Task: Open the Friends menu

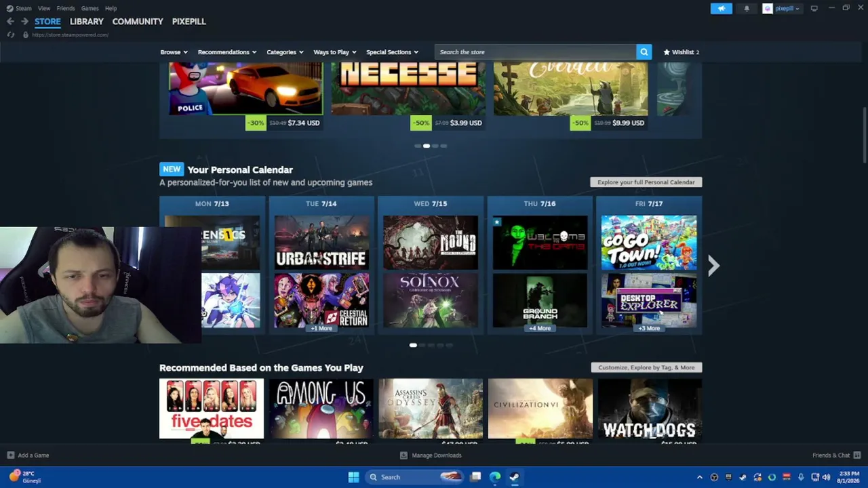Action: [66, 8]
